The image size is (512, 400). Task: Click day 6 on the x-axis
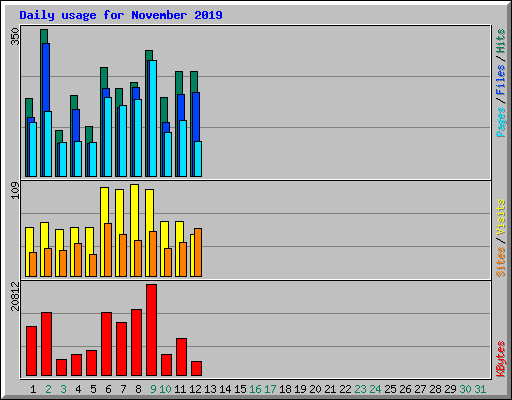click(x=108, y=389)
